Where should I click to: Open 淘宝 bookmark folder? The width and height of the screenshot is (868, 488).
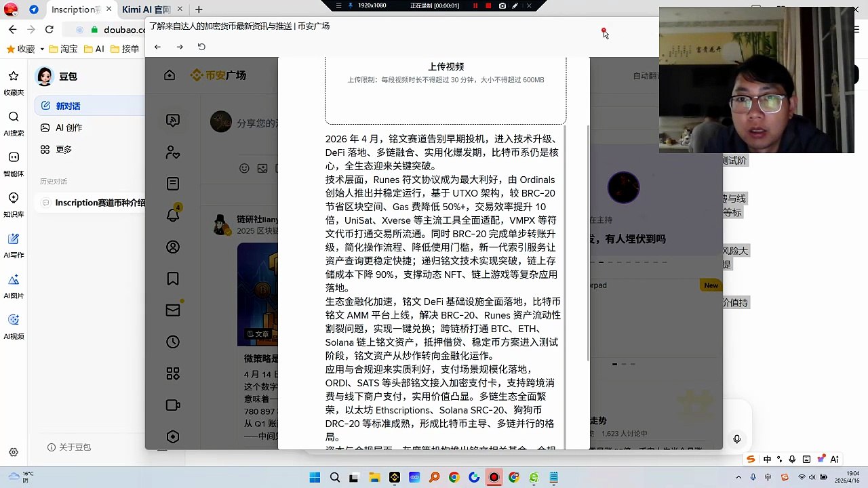(x=63, y=49)
